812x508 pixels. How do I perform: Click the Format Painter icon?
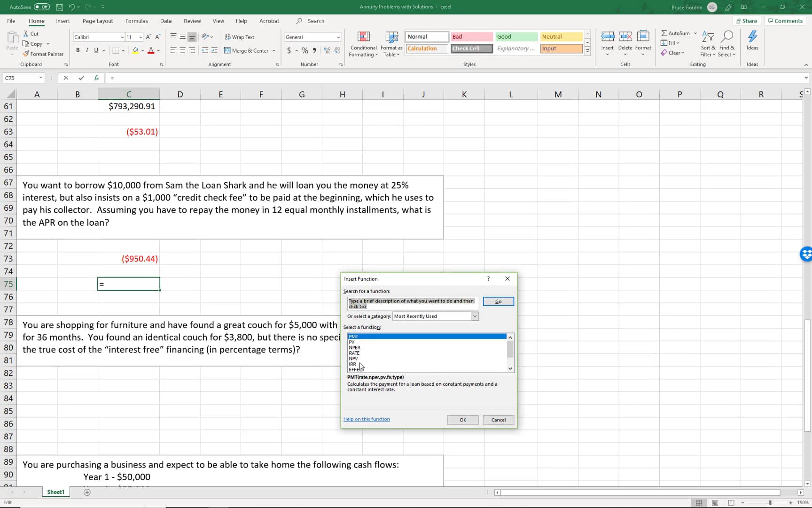tap(26, 54)
